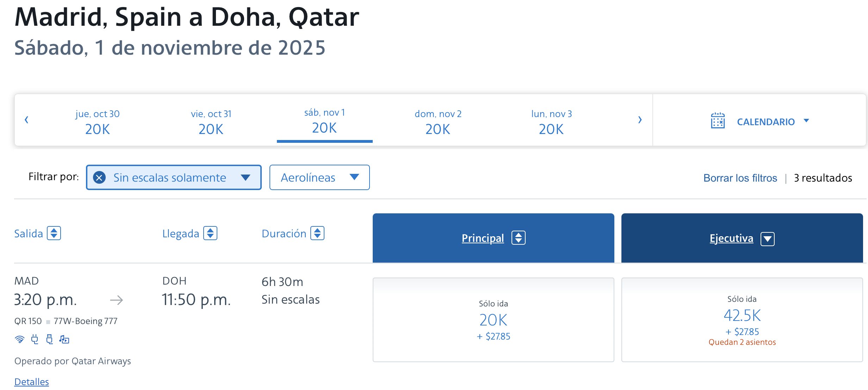This screenshot has height=390, width=868.
Task: Remove the Sin escalas solamente filter
Action: coord(99,177)
